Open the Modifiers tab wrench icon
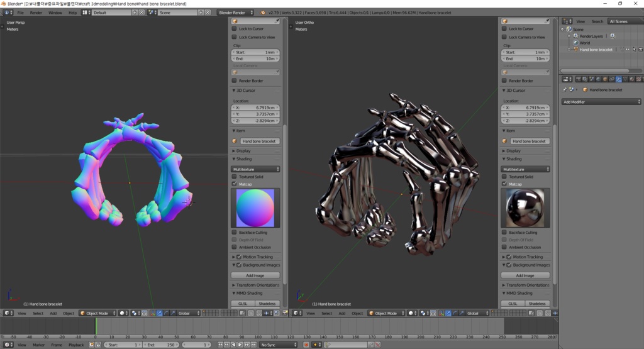The width and height of the screenshot is (644, 349). tap(619, 79)
